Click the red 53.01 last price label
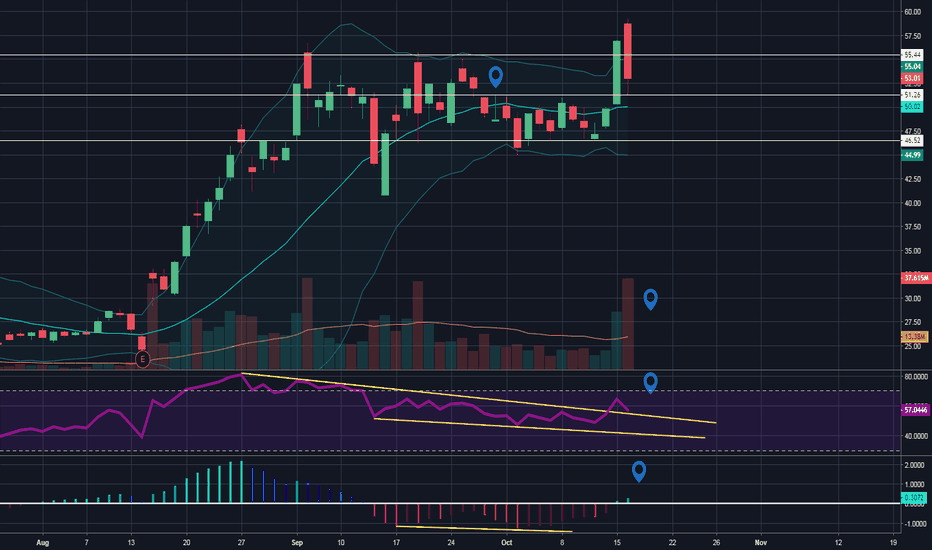The height and width of the screenshot is (550, 932). tap(912, 78)
